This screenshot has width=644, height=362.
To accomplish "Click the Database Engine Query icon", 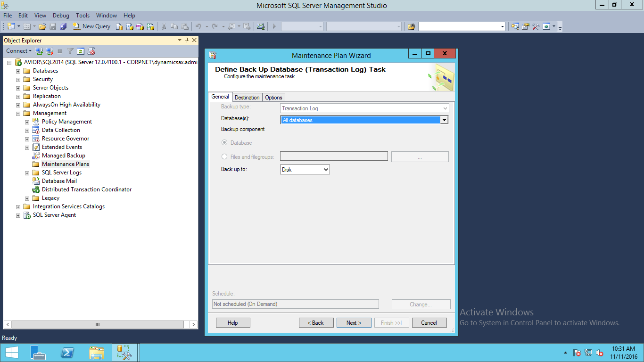I will pyautogui.click(x=119, y=26).
